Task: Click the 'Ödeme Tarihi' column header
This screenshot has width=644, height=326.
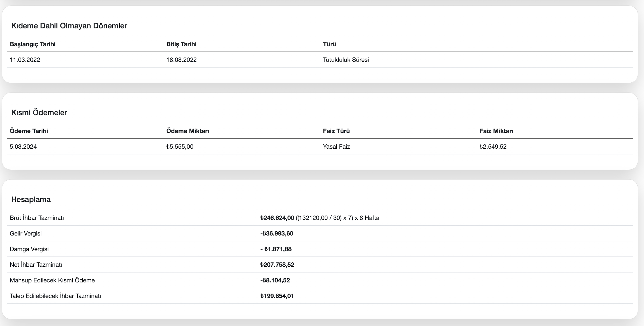Action: 29,131
